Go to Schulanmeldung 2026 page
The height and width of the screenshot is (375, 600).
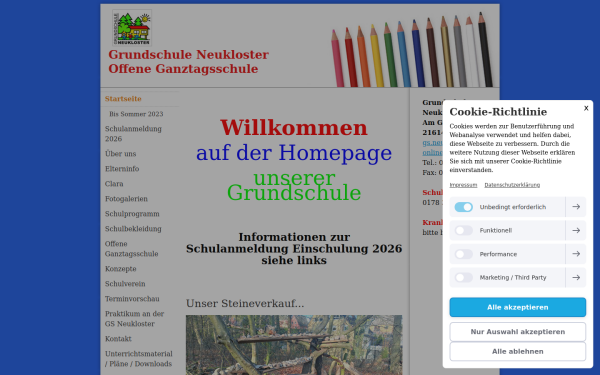(133, 134)
